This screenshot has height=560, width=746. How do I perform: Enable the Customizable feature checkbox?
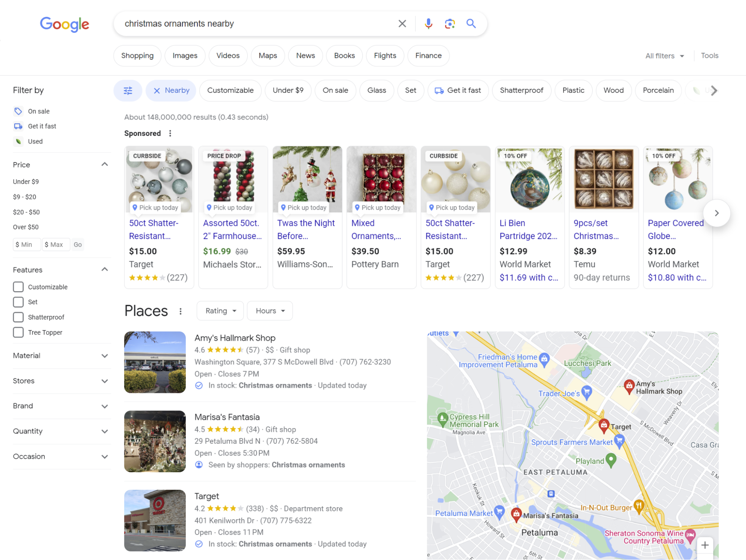18,287
